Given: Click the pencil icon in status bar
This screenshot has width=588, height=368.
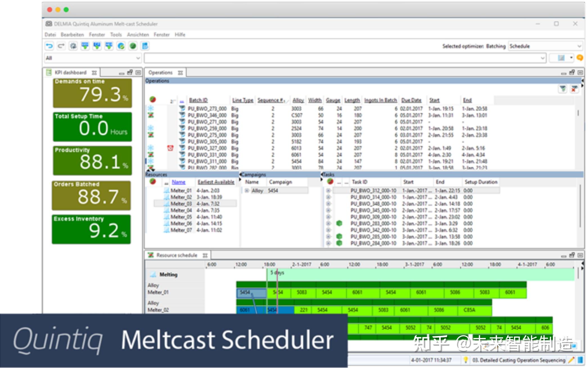Looking at the screenshot, I should coord(571,360).
